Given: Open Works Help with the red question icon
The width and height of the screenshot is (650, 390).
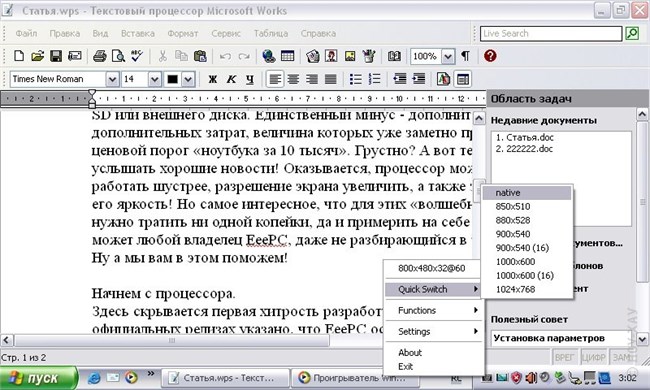Looking at the screenshot, I should tap(490, 56).
